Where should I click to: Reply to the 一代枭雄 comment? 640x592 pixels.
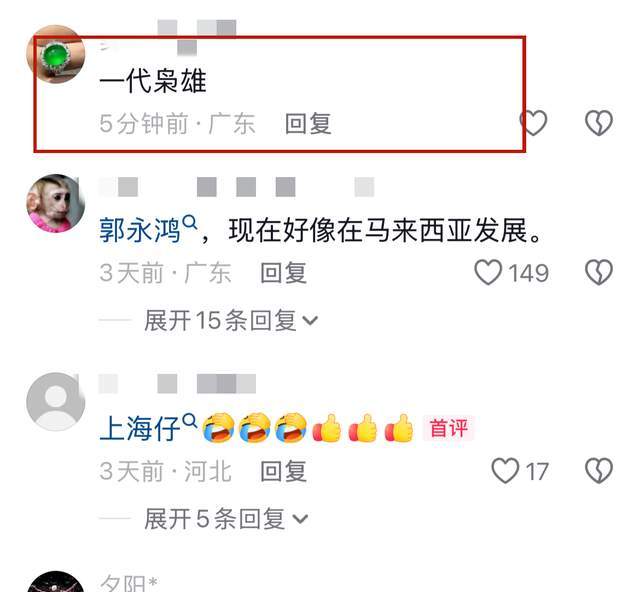click(308, 123)
